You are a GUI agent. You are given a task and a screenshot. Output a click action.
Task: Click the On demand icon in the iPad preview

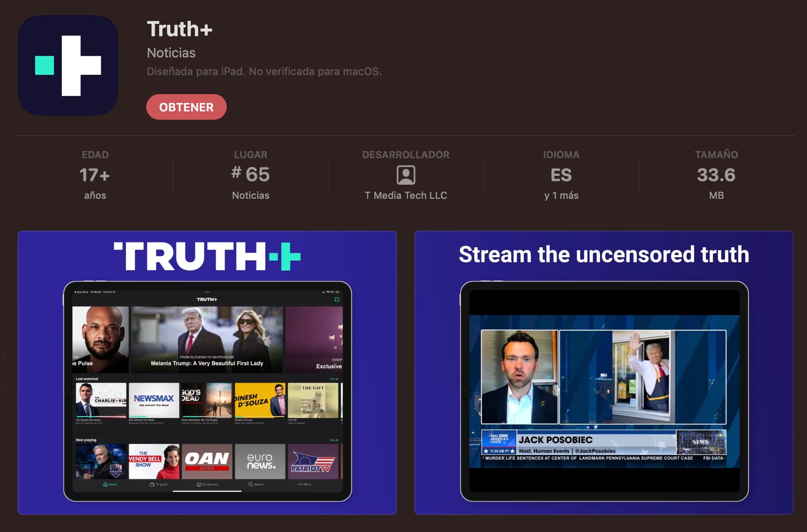pyautogui.click(x=199, y=484)
